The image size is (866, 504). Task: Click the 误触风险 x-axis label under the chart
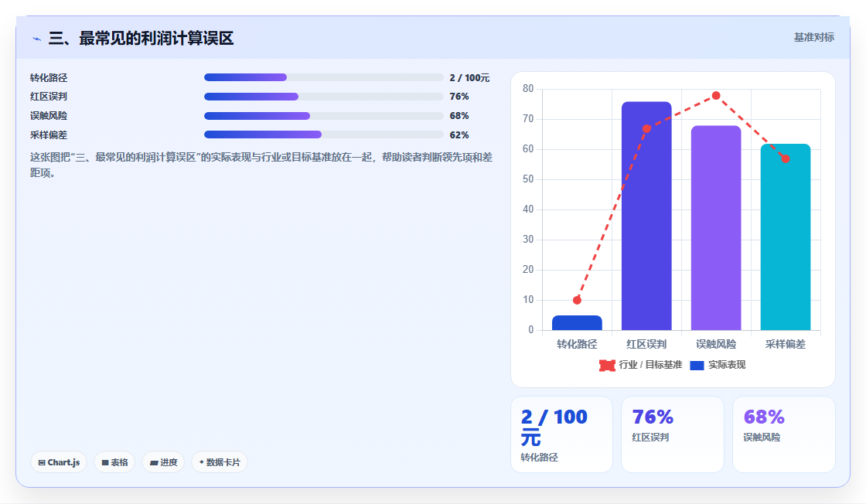pyautogui.click(x=716, y=345)
